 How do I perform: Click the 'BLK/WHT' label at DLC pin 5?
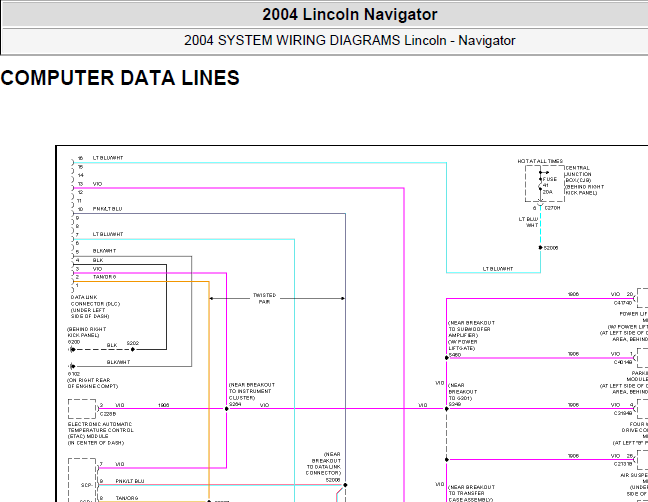click(105, 251)
